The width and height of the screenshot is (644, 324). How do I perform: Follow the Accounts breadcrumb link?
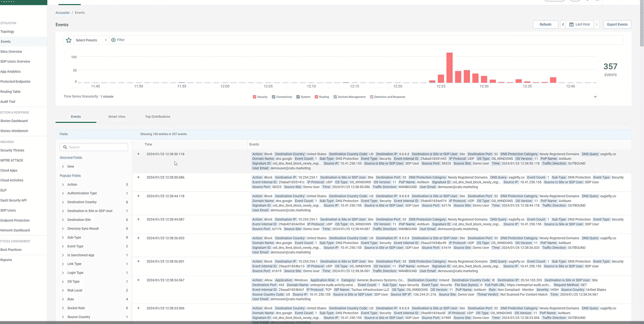pos(62,13)
